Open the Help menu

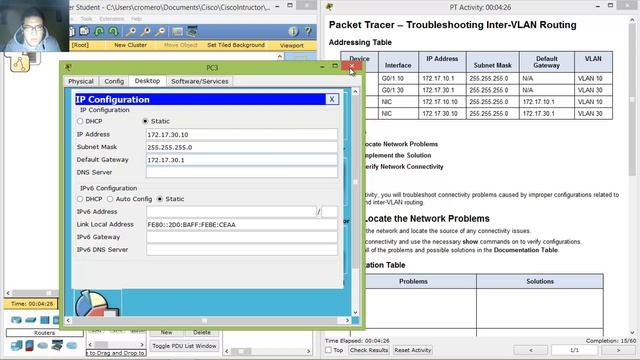(x=136, y=19)
